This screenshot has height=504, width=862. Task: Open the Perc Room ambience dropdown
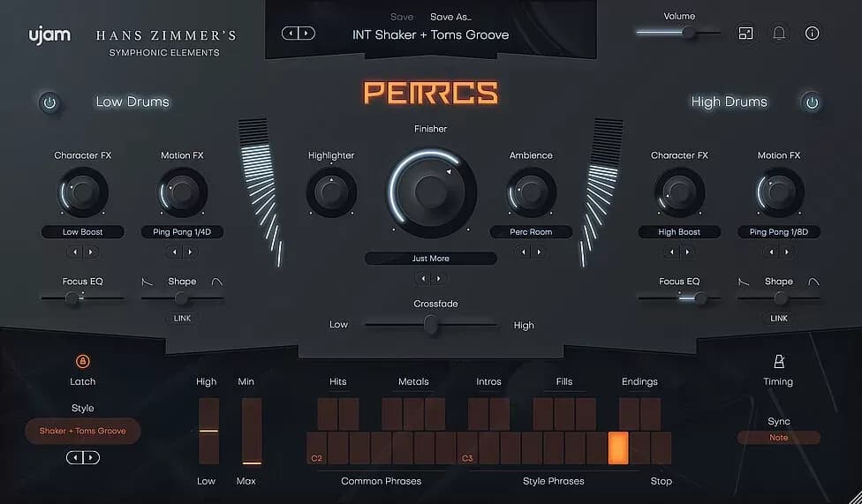click(x=531, y=232)
